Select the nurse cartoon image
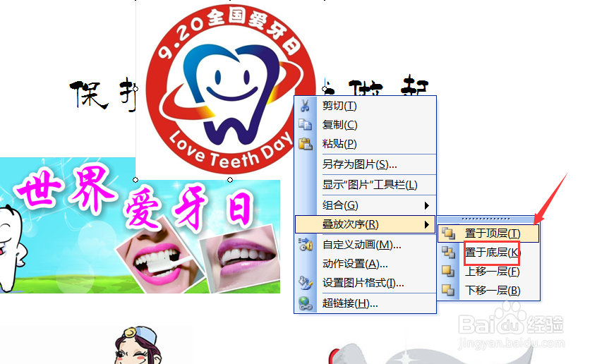This screenshot has width=597, height=364. pyautogui.click(x=138, y=346)
